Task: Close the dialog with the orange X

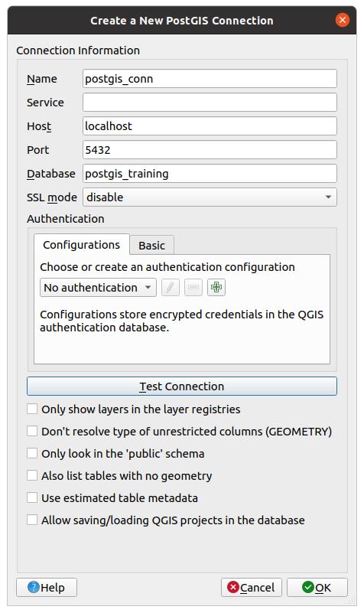Action: pyautogui.click(x=343, y=20)
